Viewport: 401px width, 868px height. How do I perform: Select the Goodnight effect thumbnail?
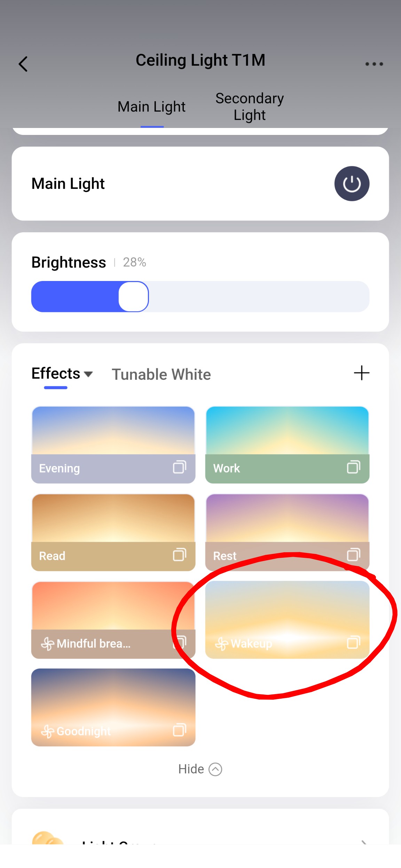click(113, 699)
